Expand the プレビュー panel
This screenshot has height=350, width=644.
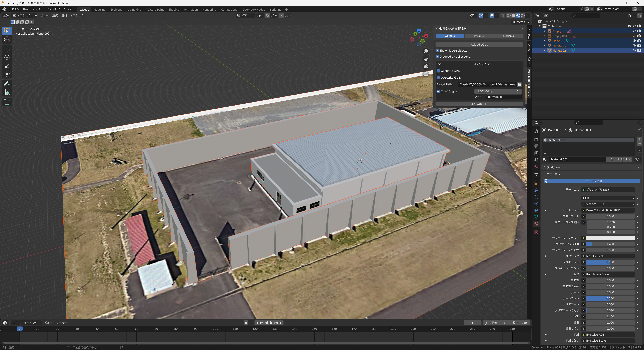coord(553,167)
